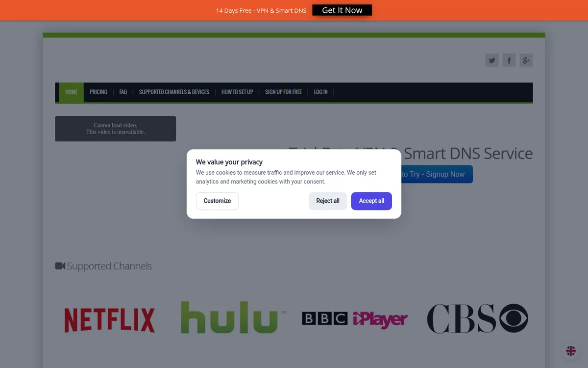Open the FAQ menu item
This screenshot has width=588, height=368.
[123, 92]
